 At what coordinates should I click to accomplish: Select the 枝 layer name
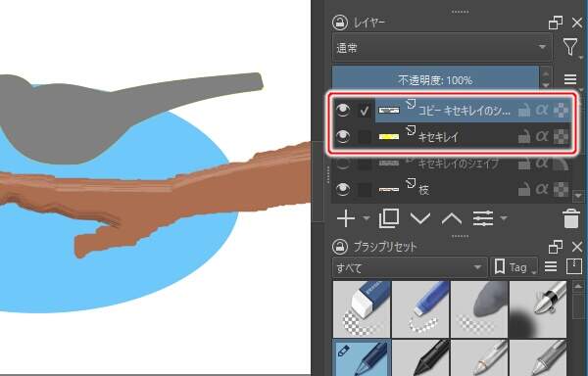424,190
